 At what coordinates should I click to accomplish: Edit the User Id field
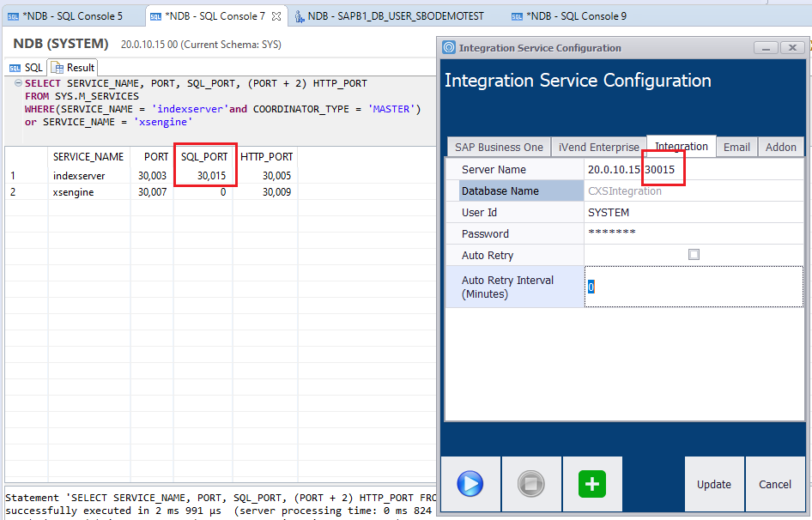[694, 212]
